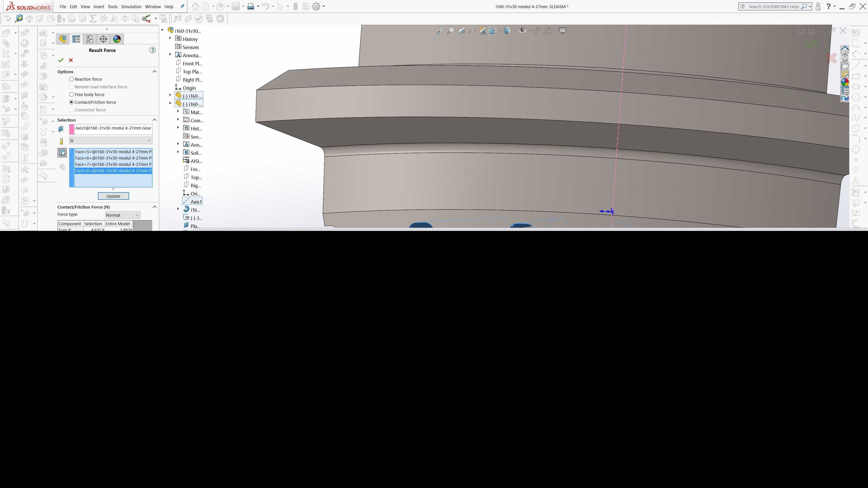Screen dimensions: 868x488
Task: Click the Measure tool icon
Action: point(19,19)
